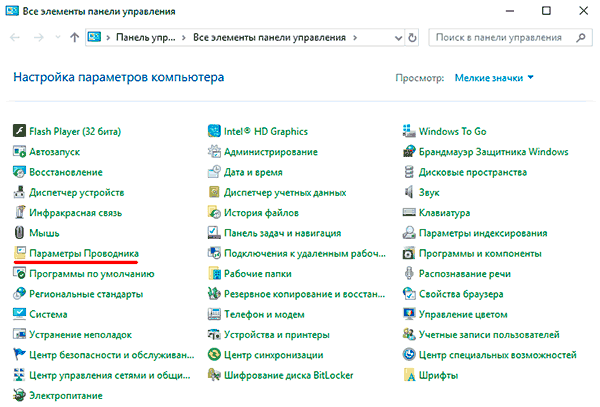The image size is (600, 407).
Task: Click the Flash Player icon
Action: coord(19,131)
